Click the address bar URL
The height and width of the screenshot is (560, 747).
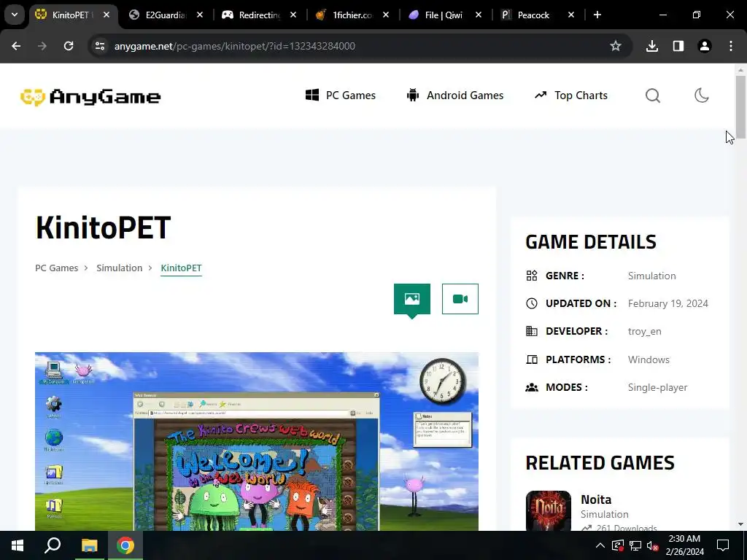pyautogui.click(x=234, y=46)
